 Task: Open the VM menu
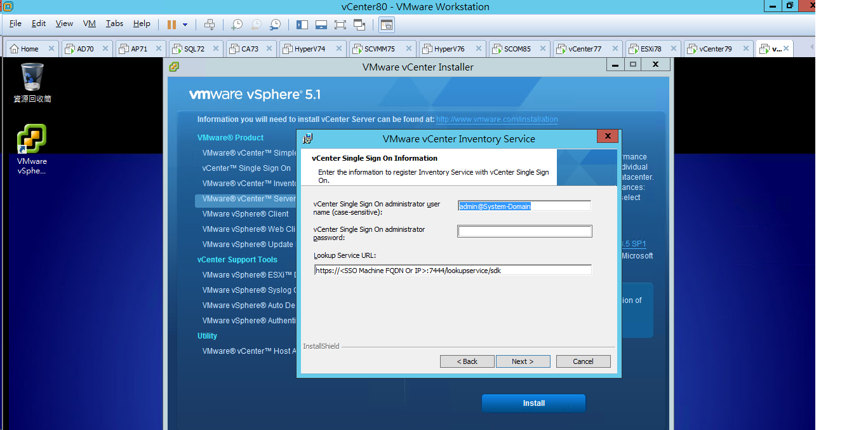[x=89, y=24]
